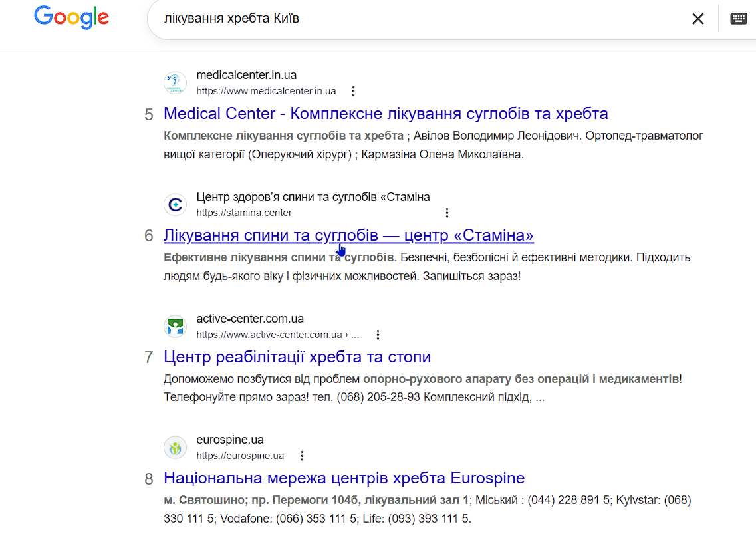The width and height of the screenshot is (756, 546).
Task: Open more options for active-center.com.ua result
Action: [378, 335]
